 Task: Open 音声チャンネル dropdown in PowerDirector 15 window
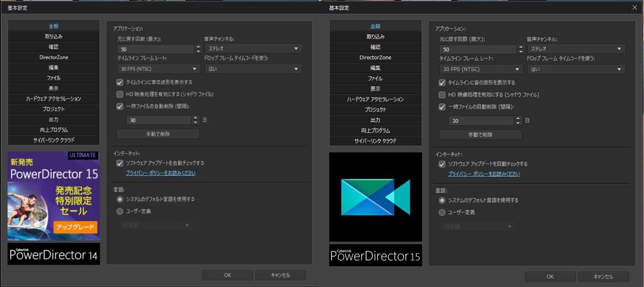576,49
